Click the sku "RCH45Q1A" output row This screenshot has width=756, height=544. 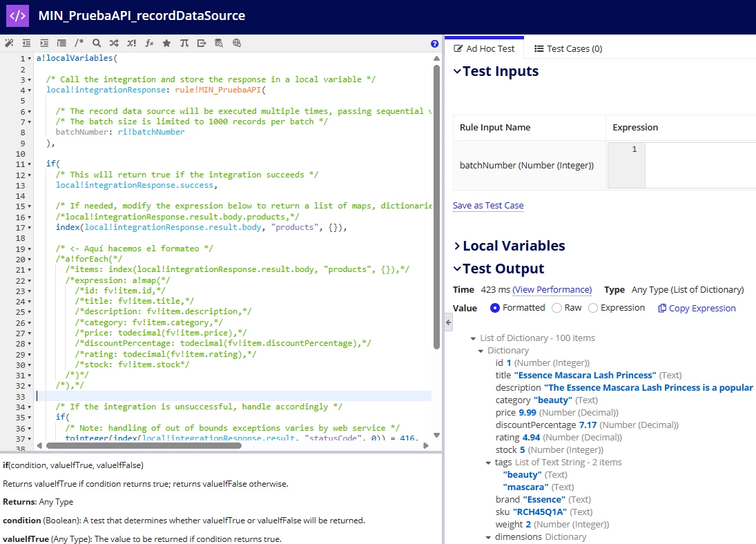point(544,512)
